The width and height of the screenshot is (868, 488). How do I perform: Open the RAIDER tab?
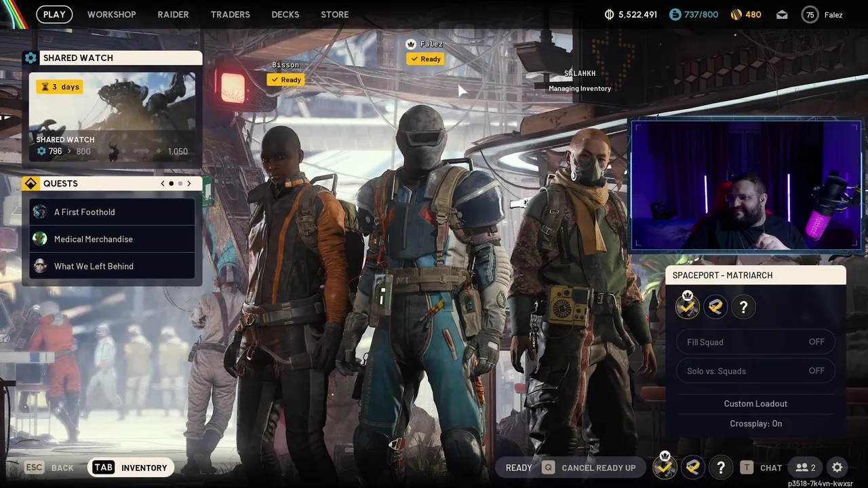[x=173, y=14]
